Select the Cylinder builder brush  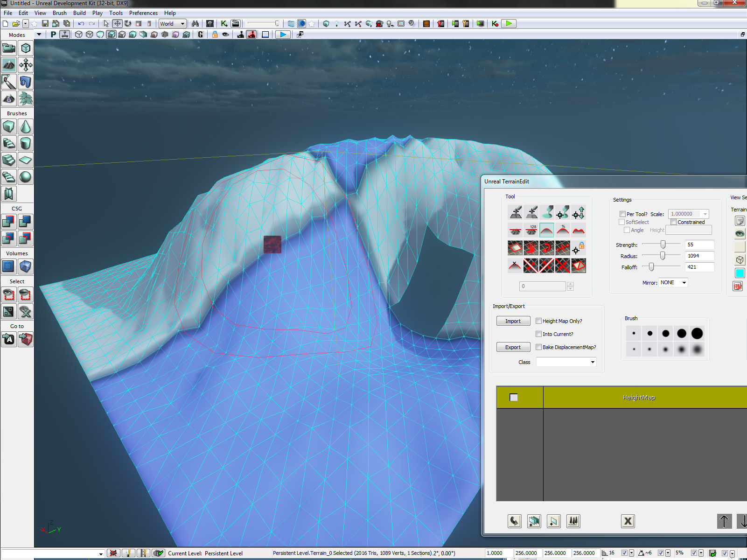click(x=26, y=143)
